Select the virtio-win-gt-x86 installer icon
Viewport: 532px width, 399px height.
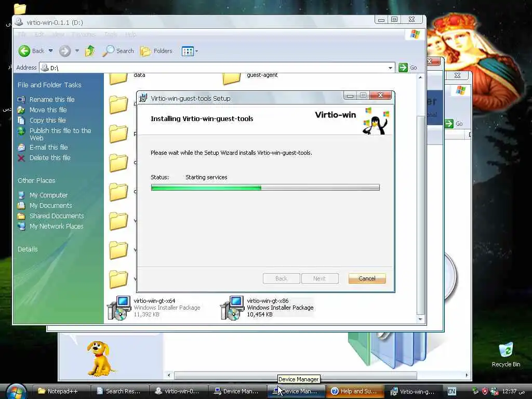pos(232,308)
